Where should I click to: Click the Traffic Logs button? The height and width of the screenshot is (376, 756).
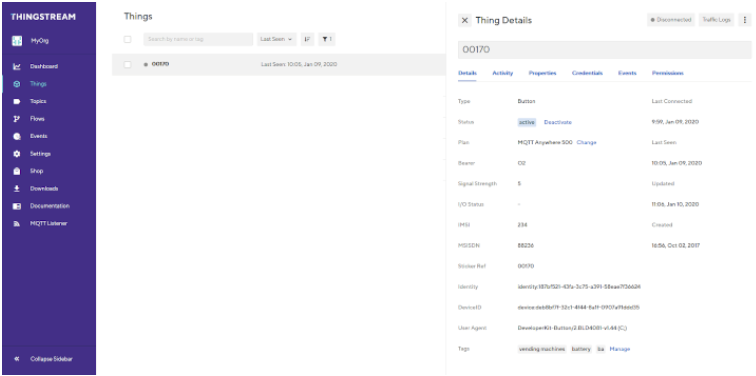716,20
